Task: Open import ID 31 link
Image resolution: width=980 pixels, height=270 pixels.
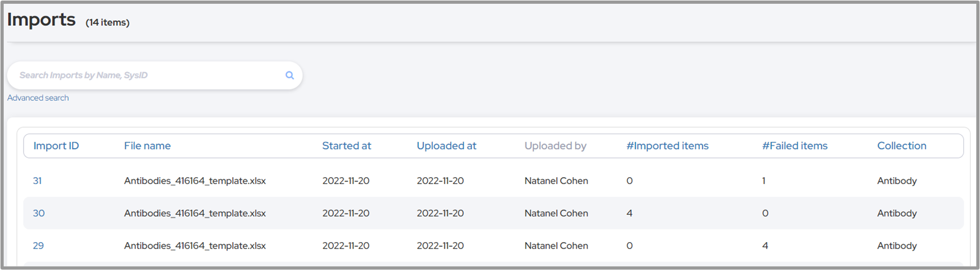Action: tap(37, 181)
